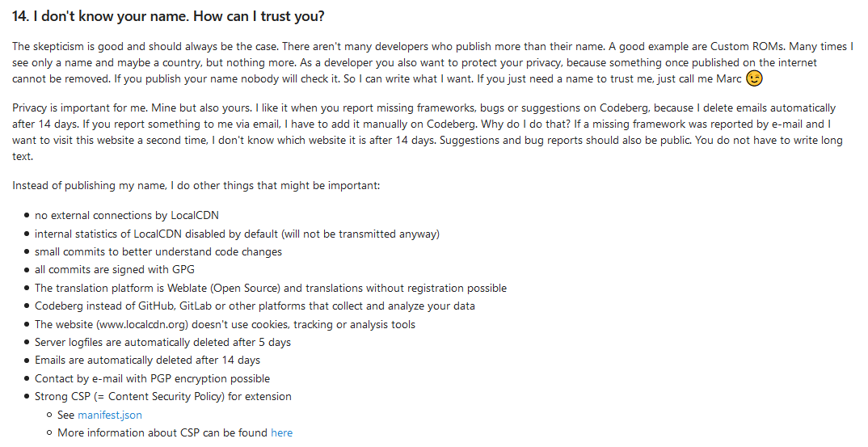The width and height of the screenshot is (868, 447).
Task: Click the winking emoji after Marc
Action: pos(754,78)
